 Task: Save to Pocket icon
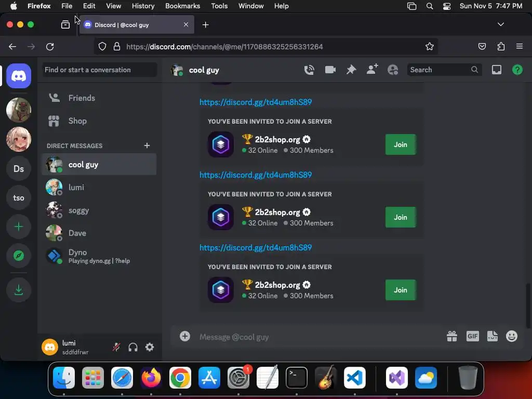[x=482, y=46]
